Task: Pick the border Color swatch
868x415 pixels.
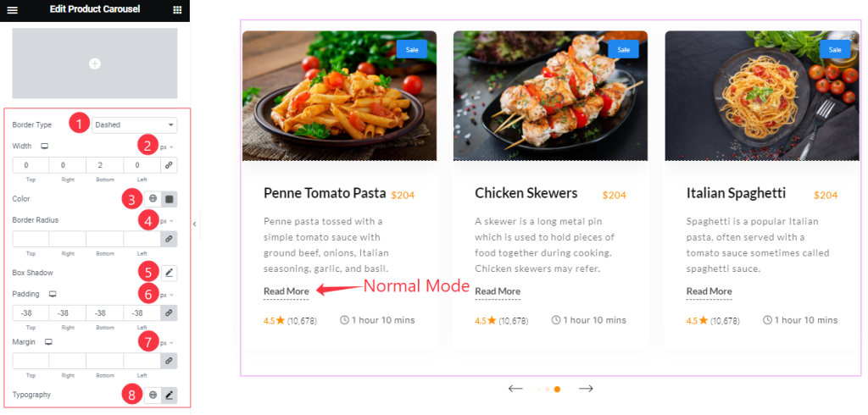Action: (x=170, y=199)
